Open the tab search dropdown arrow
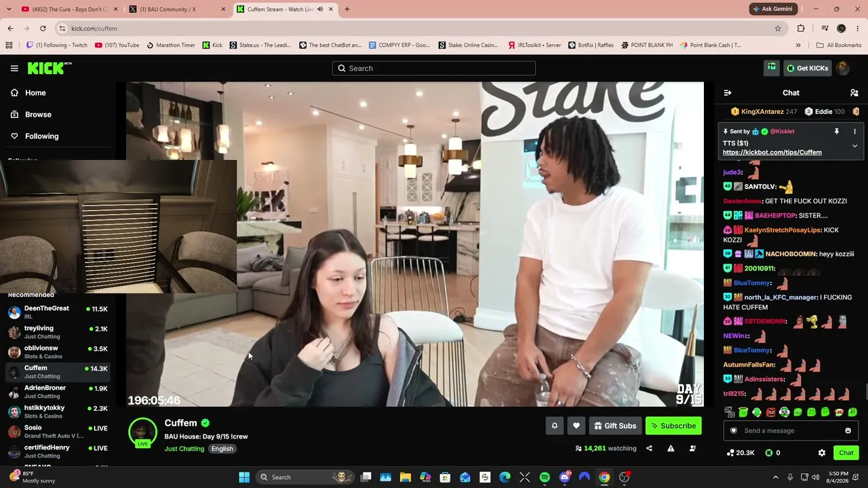 [x=10, y=9]
